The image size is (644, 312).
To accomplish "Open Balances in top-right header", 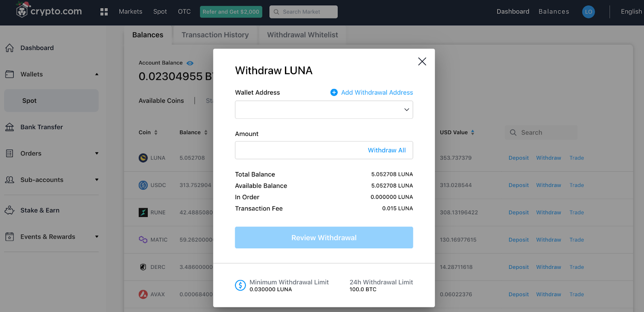I will pyautogui.click(x=554, y=12).
